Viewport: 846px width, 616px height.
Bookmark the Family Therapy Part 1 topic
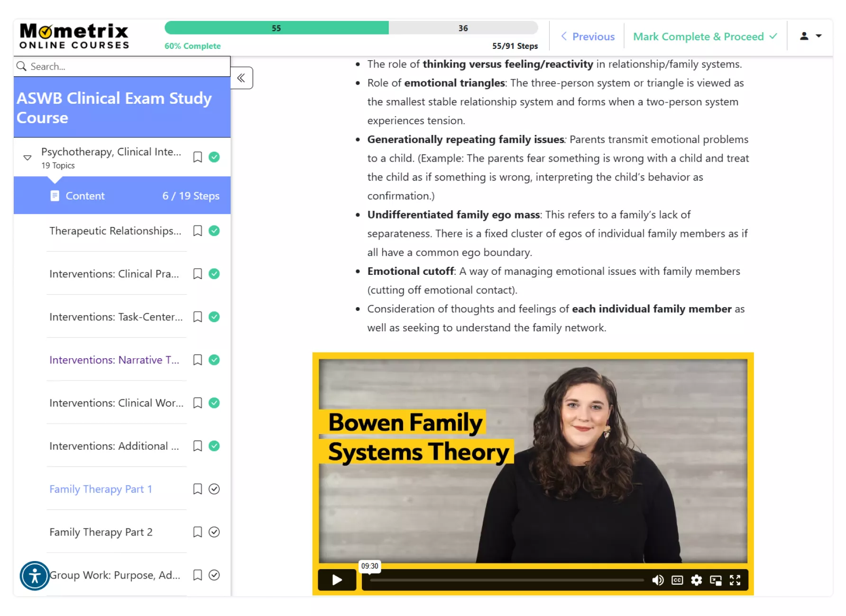click(x=198, y=489)
